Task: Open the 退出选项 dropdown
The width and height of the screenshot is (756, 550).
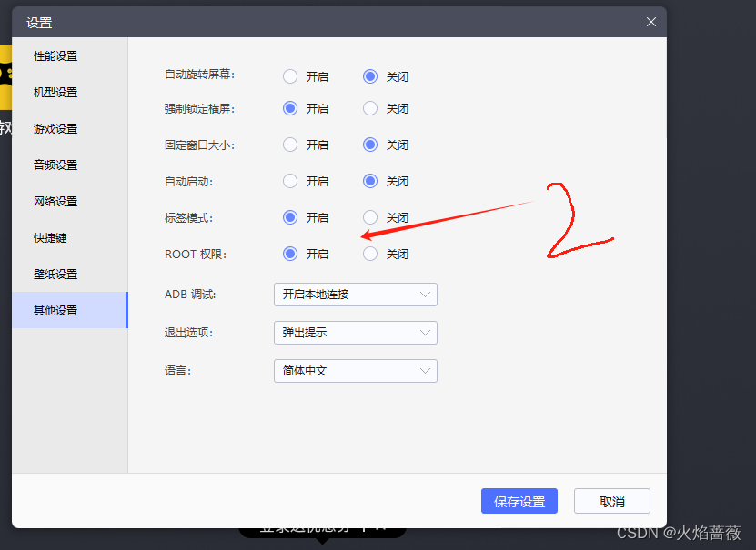Action: tap(356, 333)
